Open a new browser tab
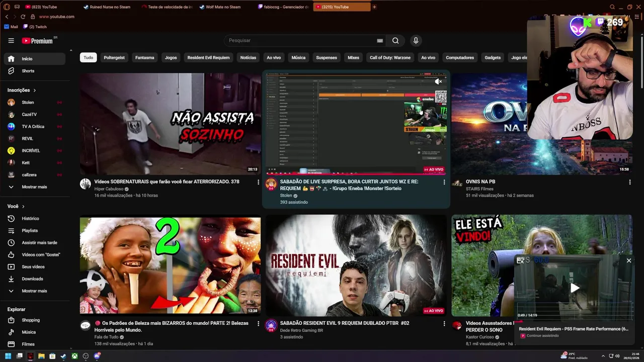Image resolution: width=644 pixels, height=362 pixels. click(374, 7)
